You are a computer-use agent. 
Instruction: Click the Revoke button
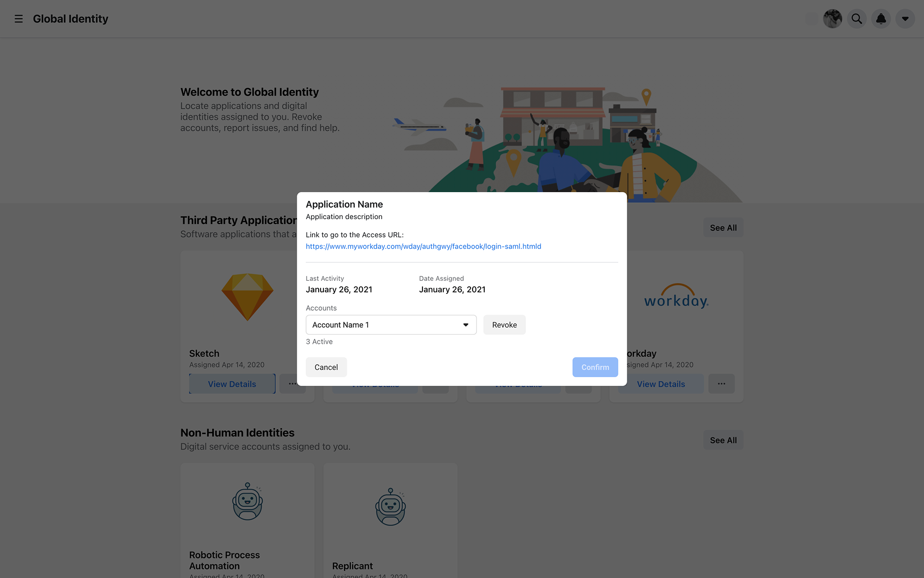[504, 325]
